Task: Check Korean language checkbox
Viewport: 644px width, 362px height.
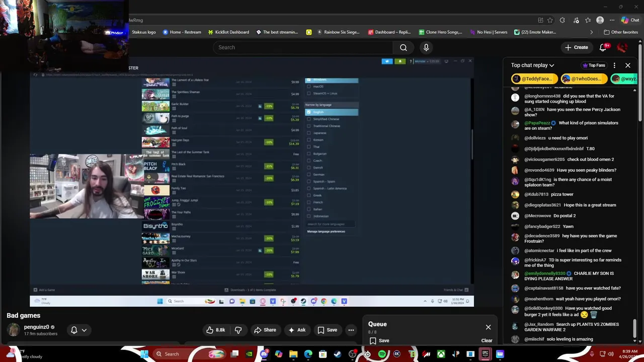Action: coord(308,140)
